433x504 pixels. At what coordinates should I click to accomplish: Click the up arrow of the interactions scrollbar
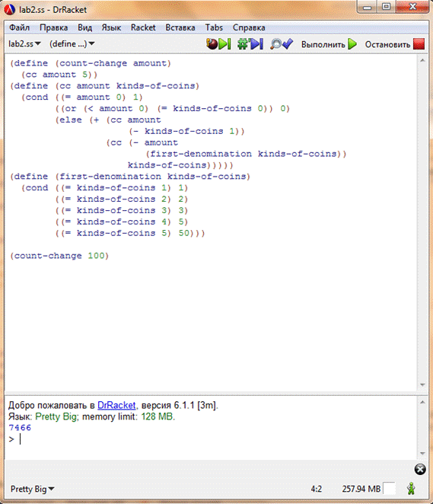pyautogui.click(x=422, y=402)
